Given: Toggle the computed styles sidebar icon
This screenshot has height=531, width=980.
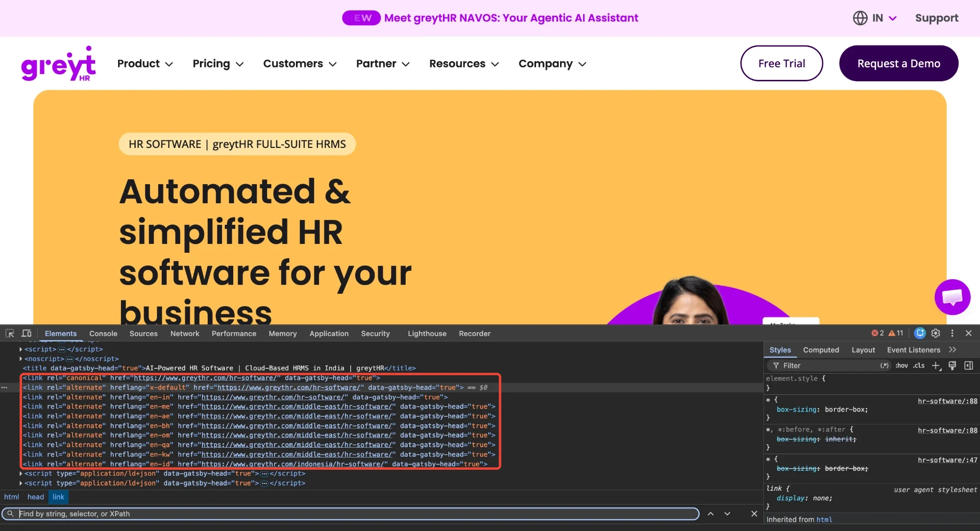Looking at the screenshot, I should (969, 365).
